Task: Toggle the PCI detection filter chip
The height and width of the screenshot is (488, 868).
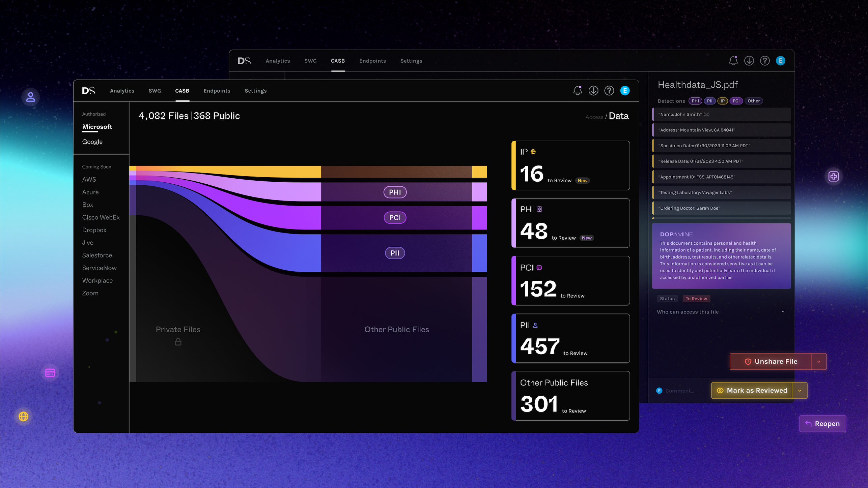Action: [736, 101]
